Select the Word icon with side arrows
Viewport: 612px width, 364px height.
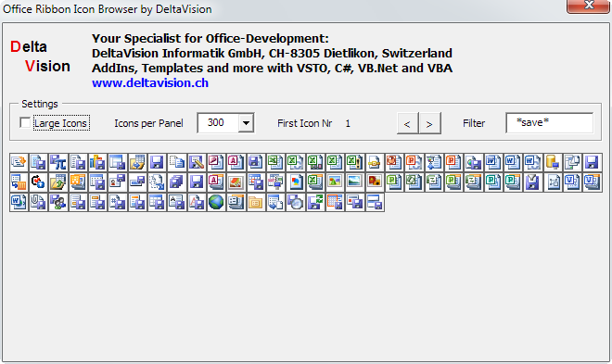pyautogui.click(x=19, y=202)
